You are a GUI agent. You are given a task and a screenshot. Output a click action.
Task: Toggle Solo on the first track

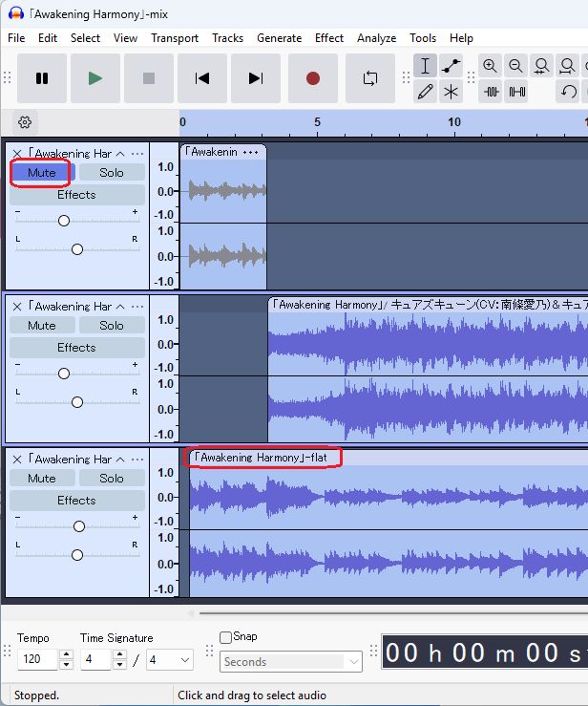click(x=112, y=173)
